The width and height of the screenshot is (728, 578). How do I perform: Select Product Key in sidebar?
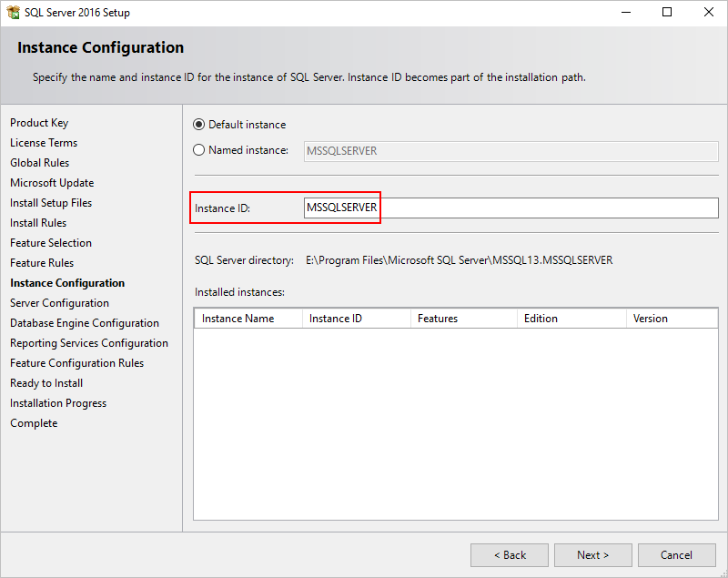click(x=39, y=123)
